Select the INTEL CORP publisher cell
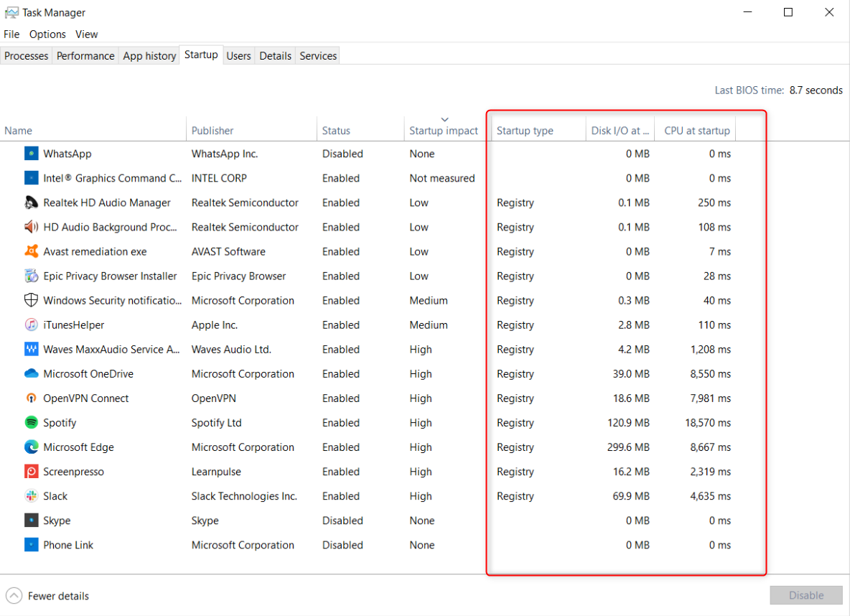Screen dimensions: 850x616 pyautogui.click(x=219, y=178)
